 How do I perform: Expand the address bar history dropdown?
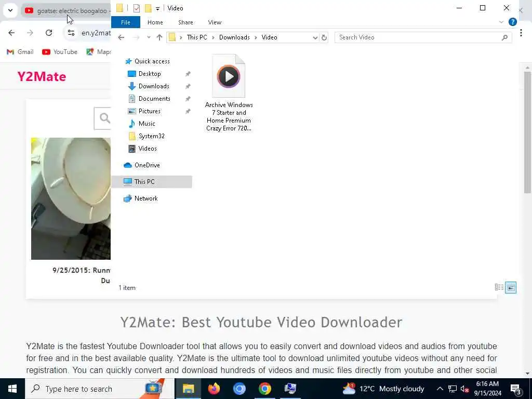315,37
